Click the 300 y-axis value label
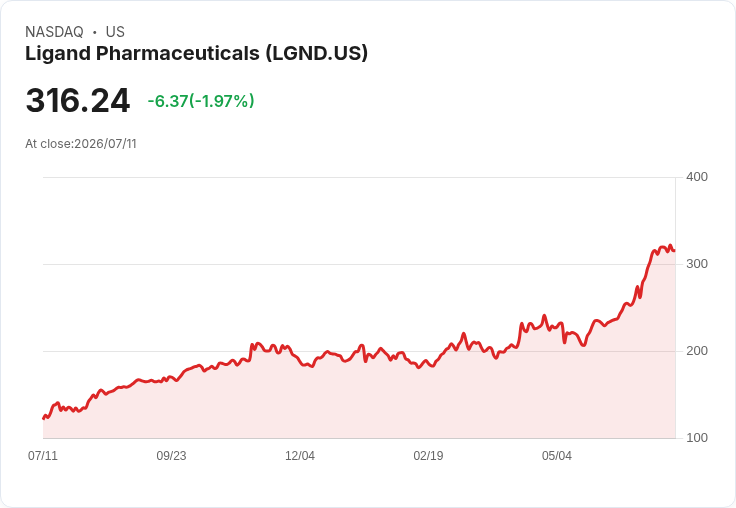 click(x=697, y=264)
